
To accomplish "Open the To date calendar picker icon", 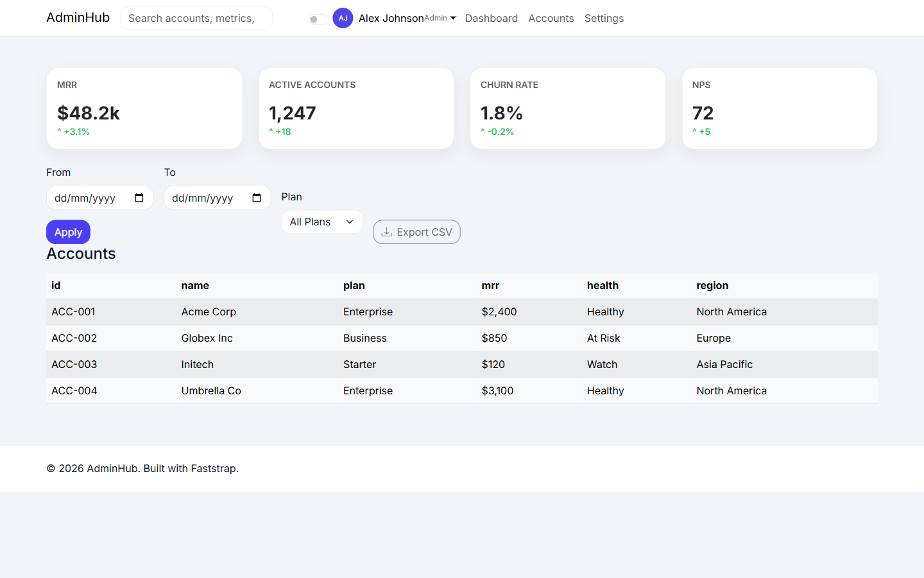I will click(x=257, y=198).
